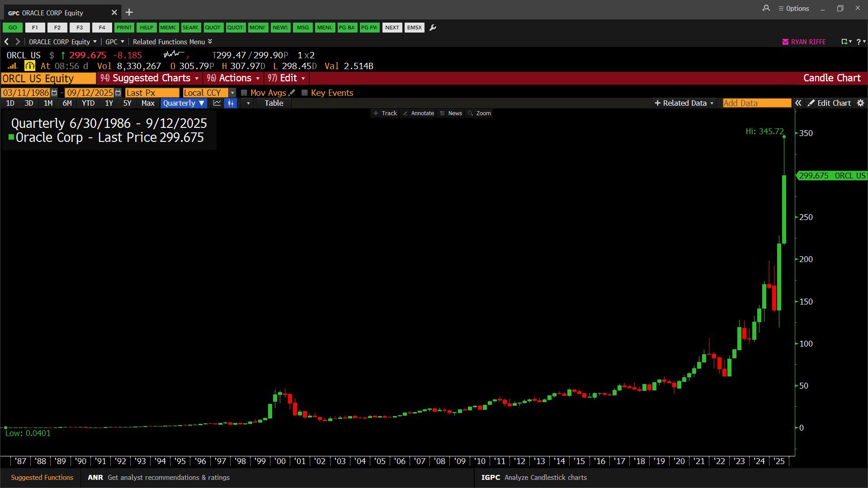Switch to line chart type icon

217,103
